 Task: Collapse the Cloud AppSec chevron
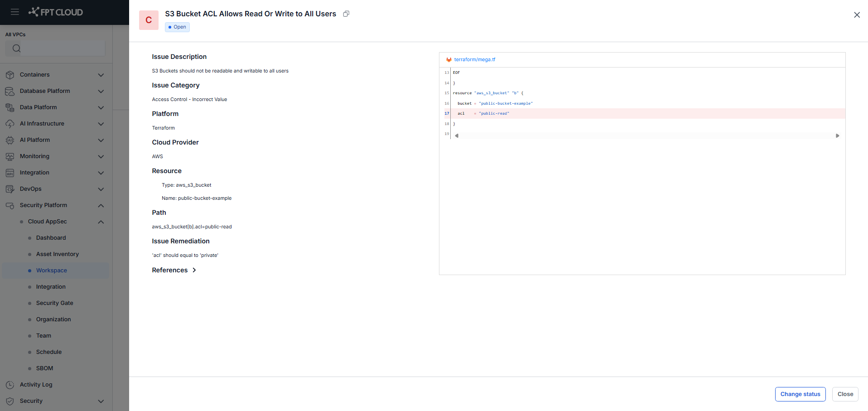click(x=101, y=222)
